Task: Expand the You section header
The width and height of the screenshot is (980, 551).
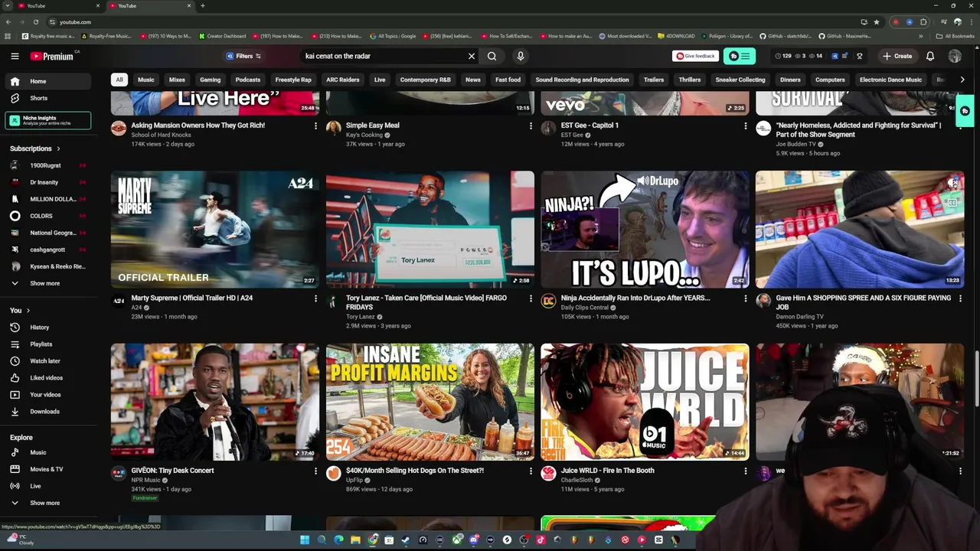Action: (x=20, y=310)
